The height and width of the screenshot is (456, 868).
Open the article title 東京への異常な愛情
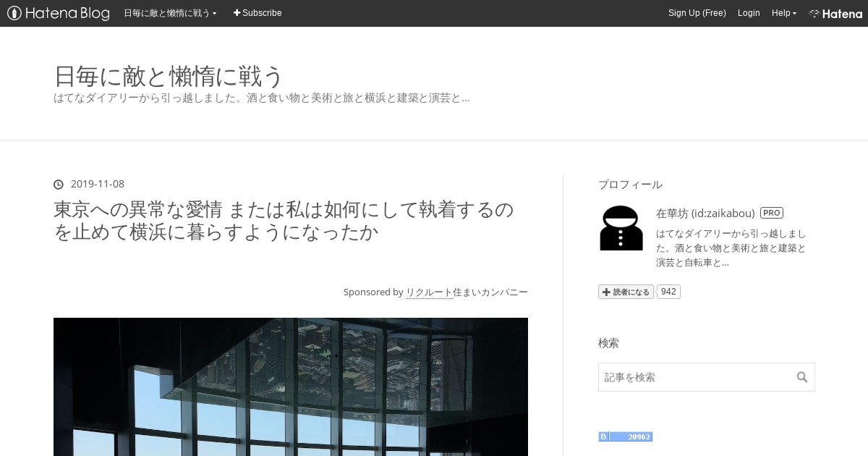[284, 221]
